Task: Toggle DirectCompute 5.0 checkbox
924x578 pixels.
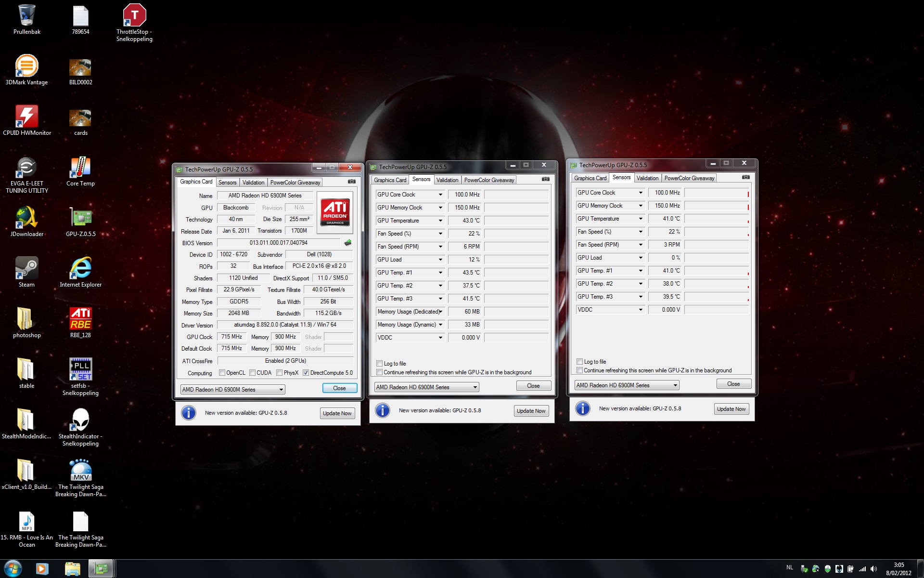Action: (x=306, y=372)
